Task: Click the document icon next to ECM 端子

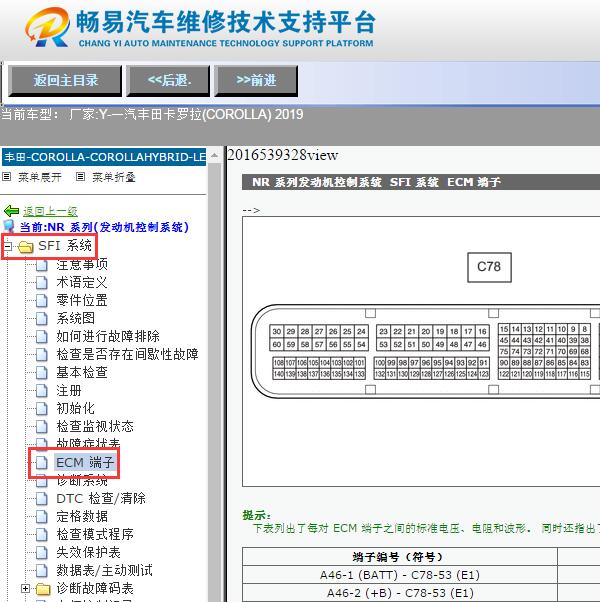Action: (x=42, y=463)
